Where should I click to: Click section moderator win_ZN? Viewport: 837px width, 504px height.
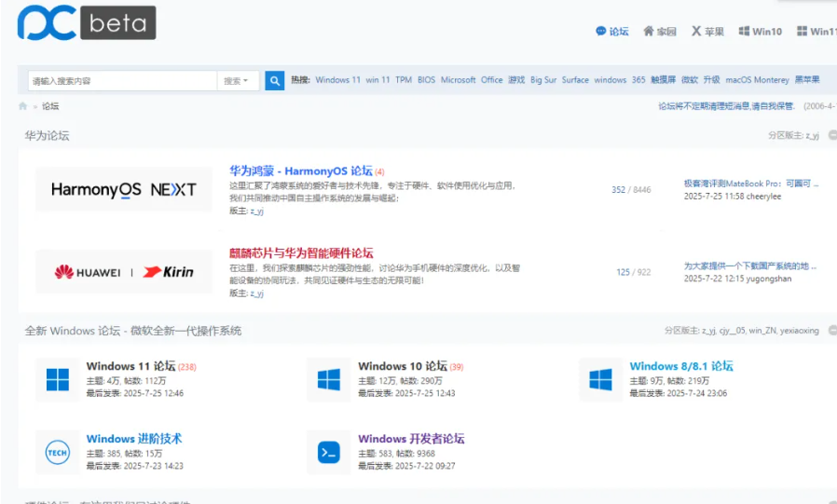[762, 331]
